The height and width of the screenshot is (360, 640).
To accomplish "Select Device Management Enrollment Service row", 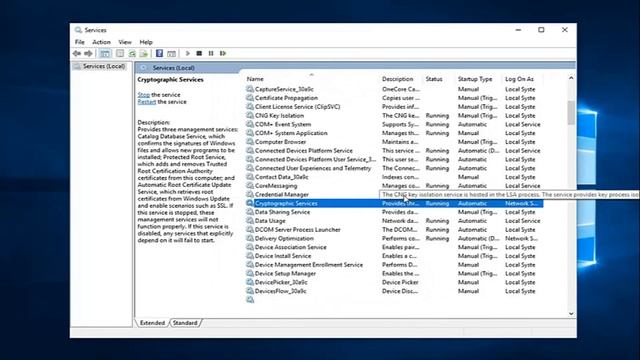I will (394, 264).
